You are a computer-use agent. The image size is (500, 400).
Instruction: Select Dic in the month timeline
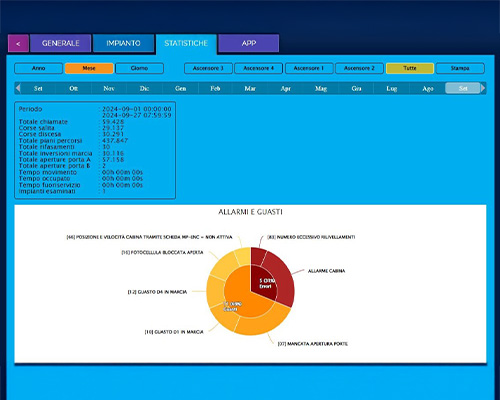pyautogui.click(x=144, y=88)
